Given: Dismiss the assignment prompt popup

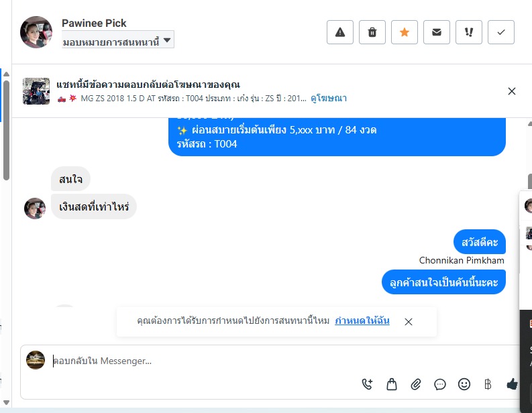Looking at the screenshot, I should point(409,322).
